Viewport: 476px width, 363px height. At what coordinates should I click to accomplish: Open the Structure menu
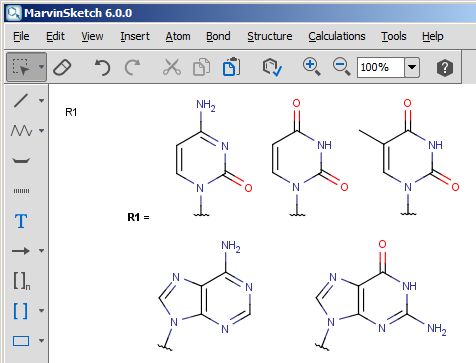(x=269, y=36)
